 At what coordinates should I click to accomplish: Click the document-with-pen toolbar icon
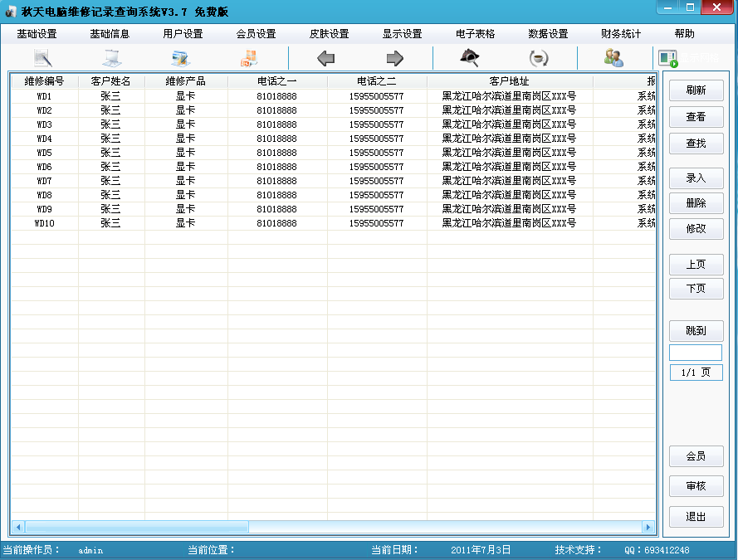[x=43, y=58]
